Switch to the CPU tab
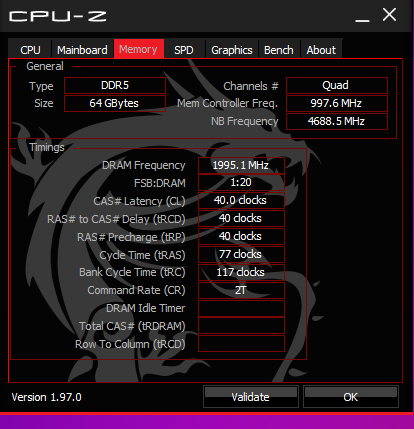The image size is (414, 429). [x=30, y=50]
